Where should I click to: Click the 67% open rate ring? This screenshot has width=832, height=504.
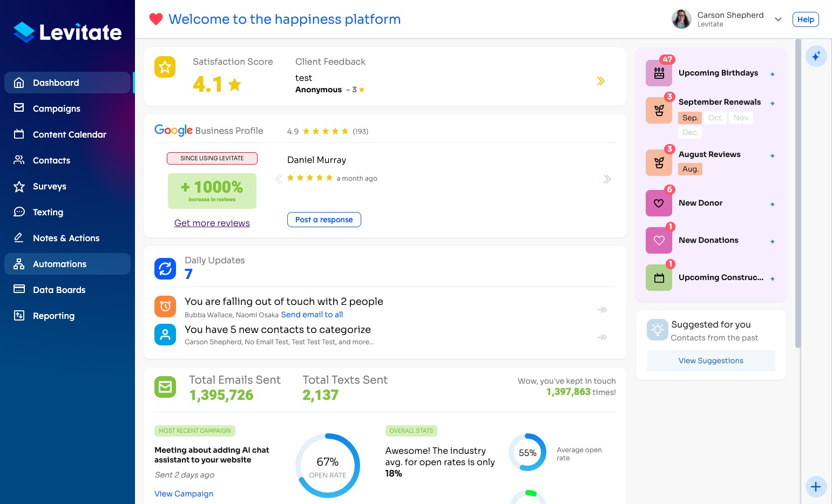tap(328, 466)
